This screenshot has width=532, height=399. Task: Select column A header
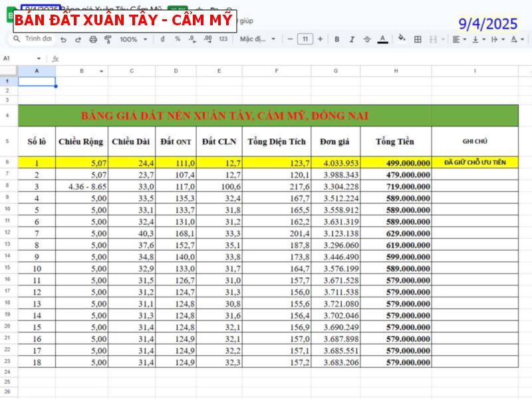37,71
